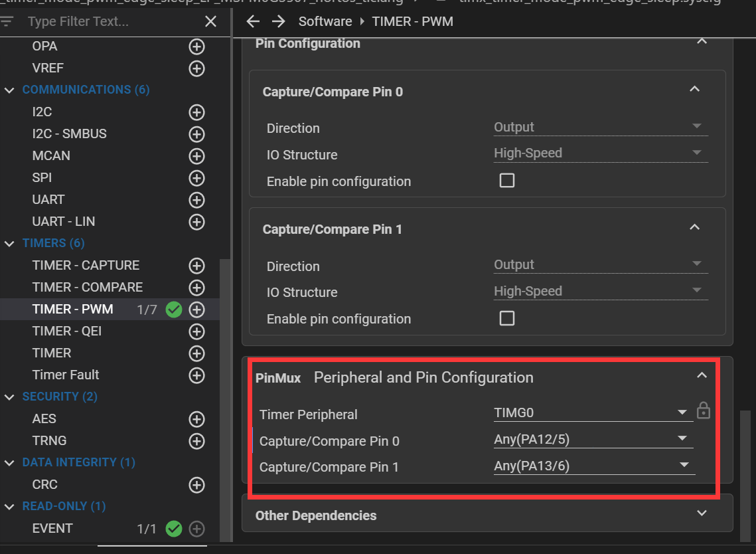Select TIMER - QEI in the module list
This screenshot has width=756, height=554.
[67, 331]
